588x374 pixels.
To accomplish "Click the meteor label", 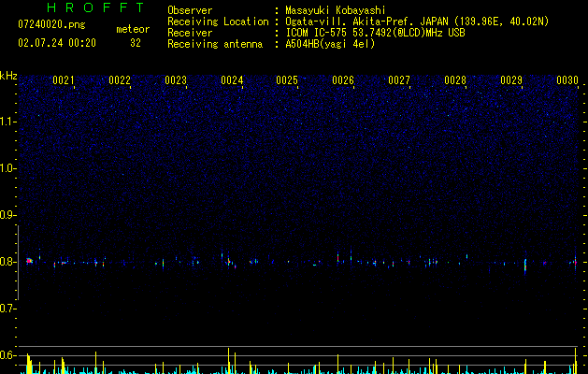I will click(133, 29).
